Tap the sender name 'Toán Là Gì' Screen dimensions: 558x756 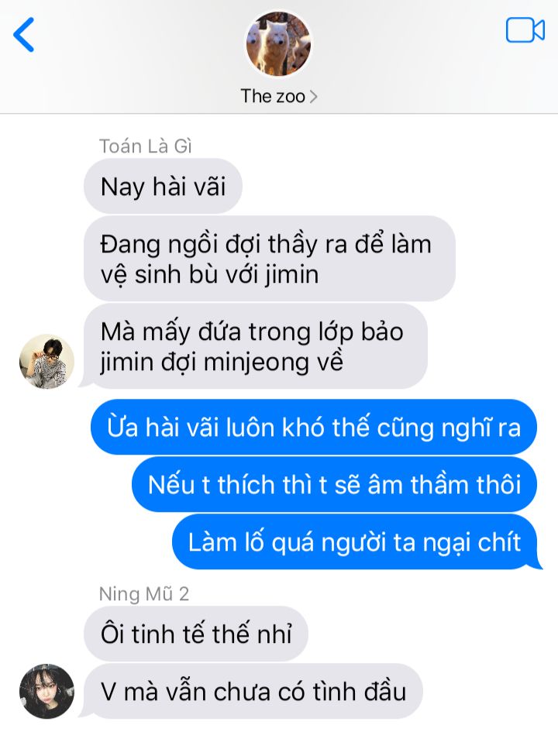tap(146, 146)
